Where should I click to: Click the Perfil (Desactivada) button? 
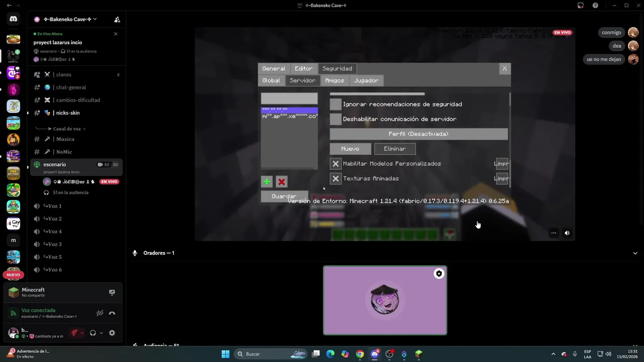(x=419, y=134)
